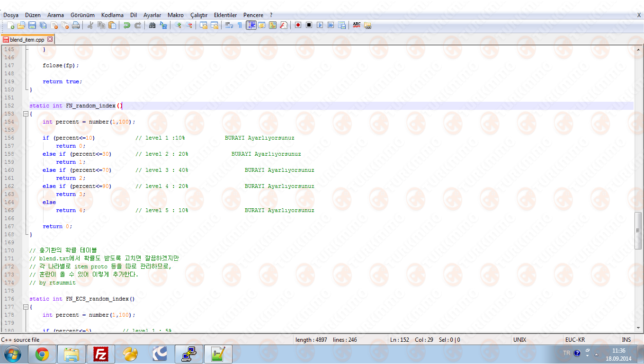The image size is (644, 364).
Task: Open FileZilla from the taskbar
Action: tap(101, 354)
